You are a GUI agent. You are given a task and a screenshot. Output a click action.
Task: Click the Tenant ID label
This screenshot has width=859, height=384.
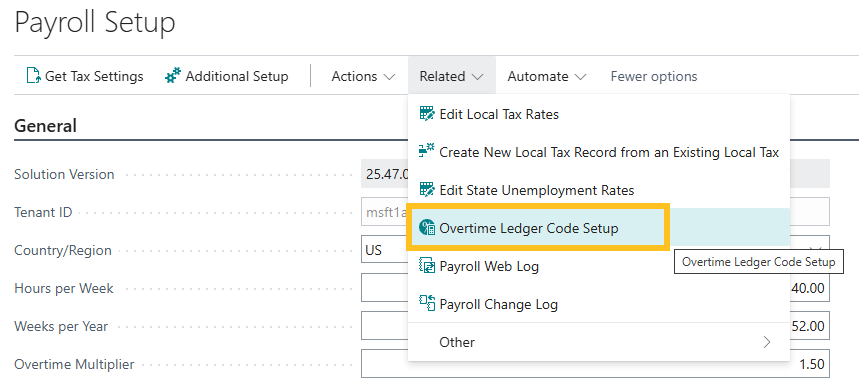point(43,212)
